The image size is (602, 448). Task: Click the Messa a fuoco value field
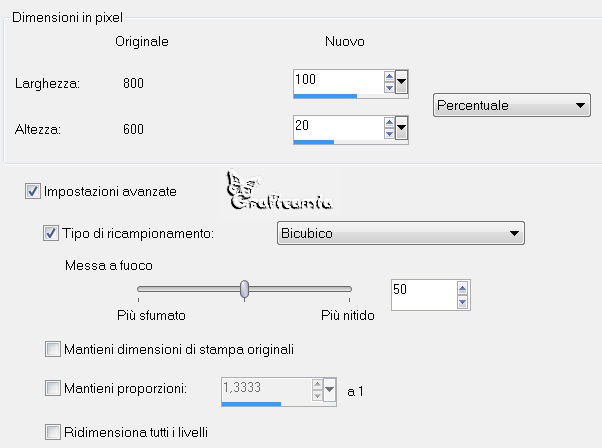point(424,295)
